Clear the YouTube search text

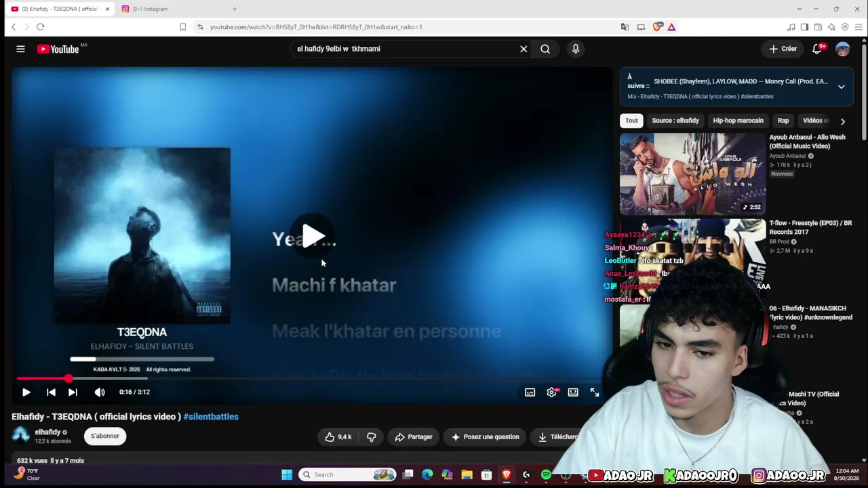524,49
